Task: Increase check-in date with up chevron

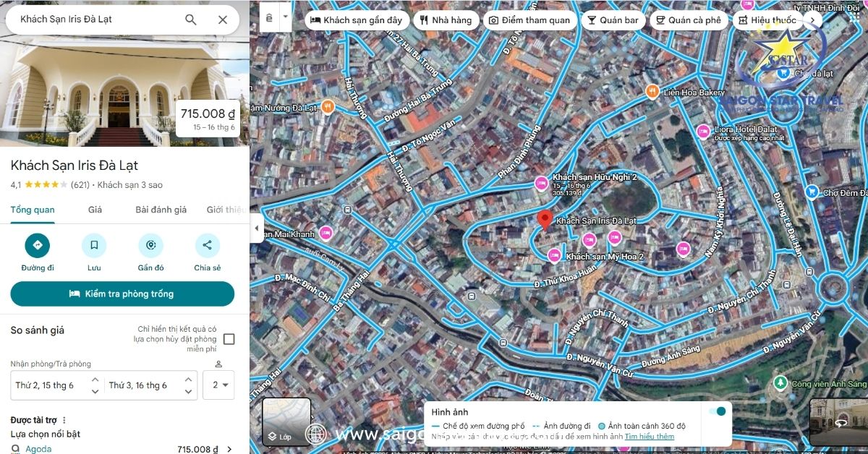Action: click(95, 379)
